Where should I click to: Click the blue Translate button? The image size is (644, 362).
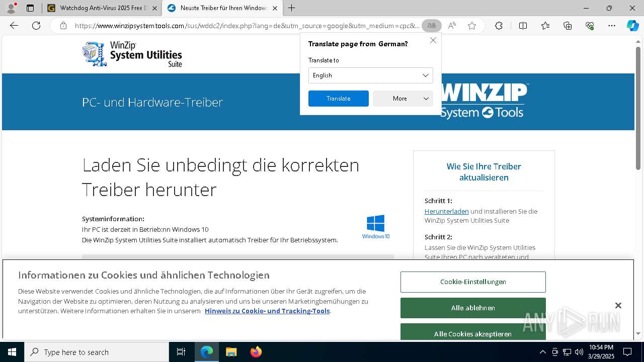[x=339, y=99]
